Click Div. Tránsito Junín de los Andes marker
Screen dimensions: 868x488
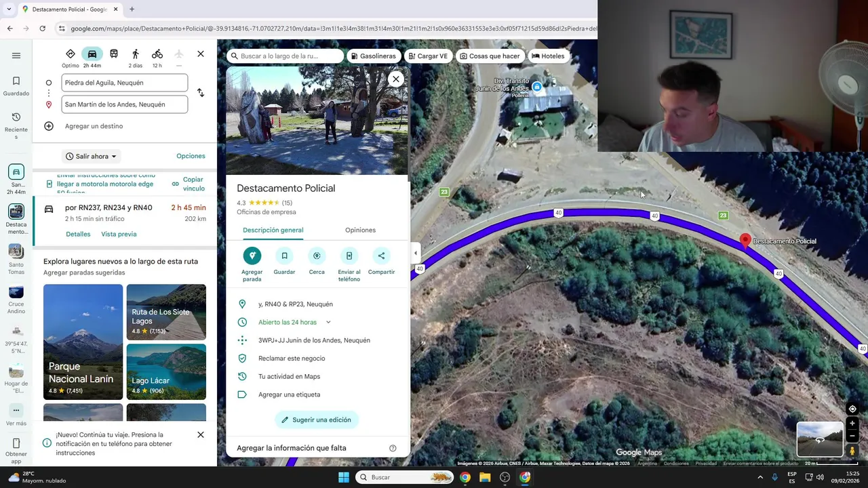(x=537, y=87)
